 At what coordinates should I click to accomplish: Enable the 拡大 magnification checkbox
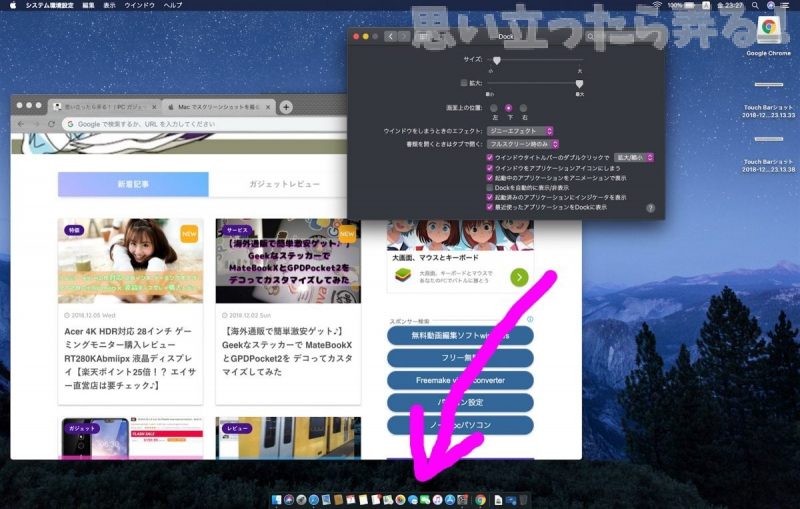point(463,83)
